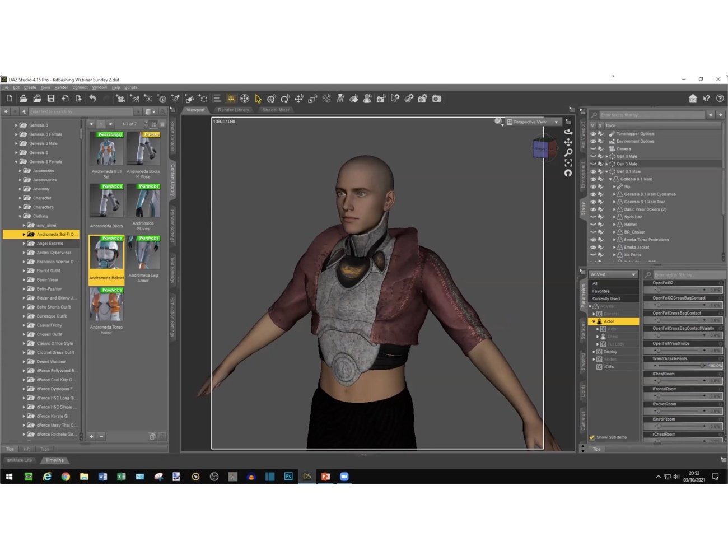Select the Scale tool in the toolbar
This screenshot has width=728, height=560.
pos(312,99)
